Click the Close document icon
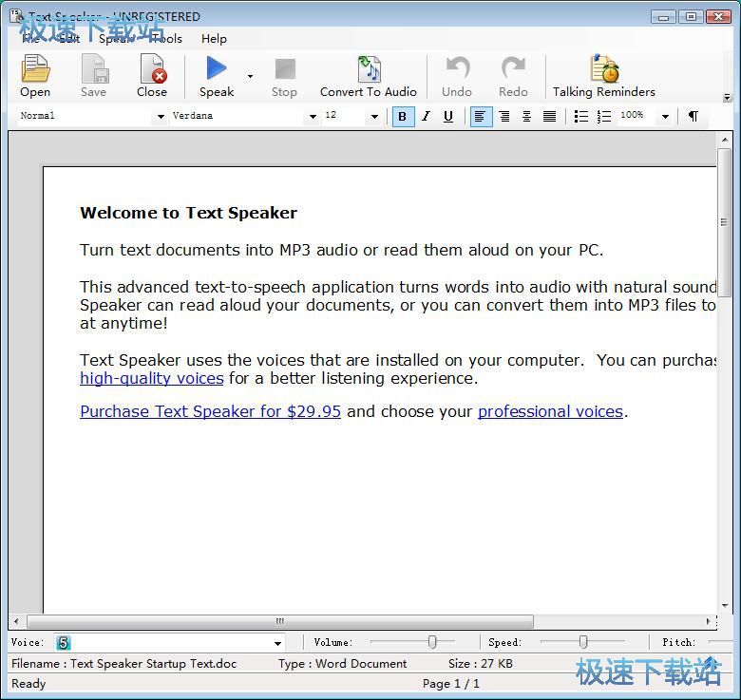 click(x=152, y=76)
